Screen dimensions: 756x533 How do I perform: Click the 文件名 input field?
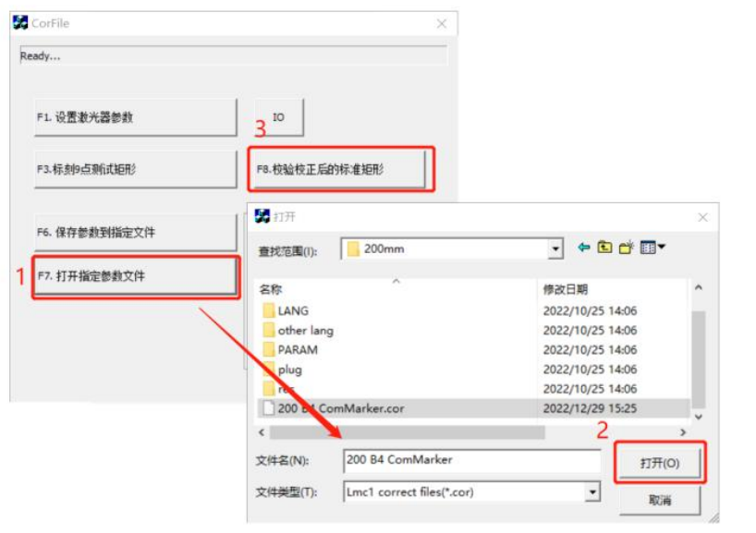click(x=471, y=460)
